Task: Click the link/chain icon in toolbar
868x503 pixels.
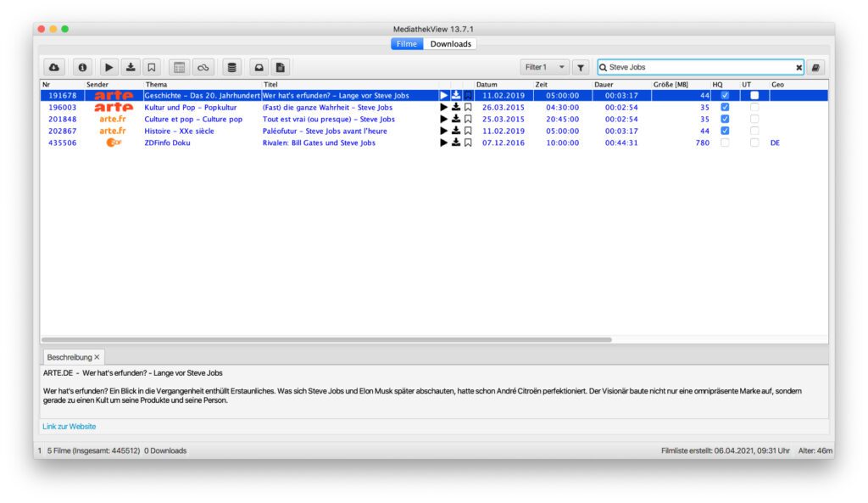Action: point(203,67)
